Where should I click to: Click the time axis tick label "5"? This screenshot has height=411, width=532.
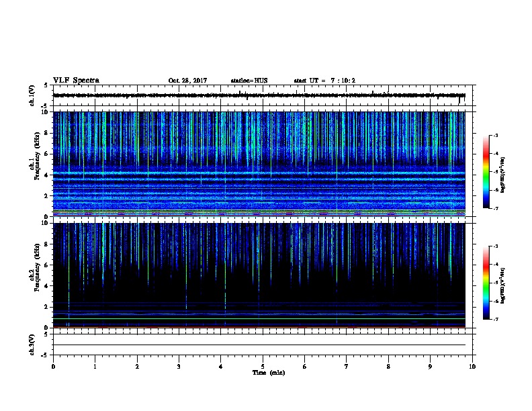pos(263,367)
